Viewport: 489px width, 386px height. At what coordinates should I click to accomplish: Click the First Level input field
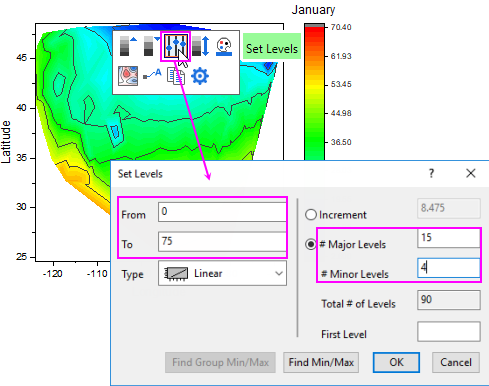[x=449, y=331]
